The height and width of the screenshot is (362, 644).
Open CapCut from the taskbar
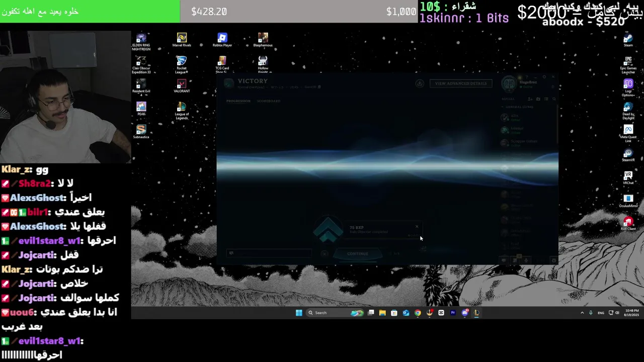coord(441,313)
